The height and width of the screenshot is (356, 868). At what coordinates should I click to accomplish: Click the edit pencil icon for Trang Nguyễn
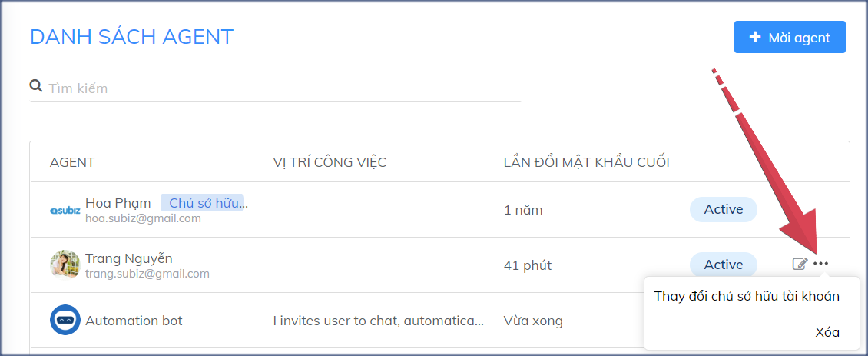pos(800,265)
